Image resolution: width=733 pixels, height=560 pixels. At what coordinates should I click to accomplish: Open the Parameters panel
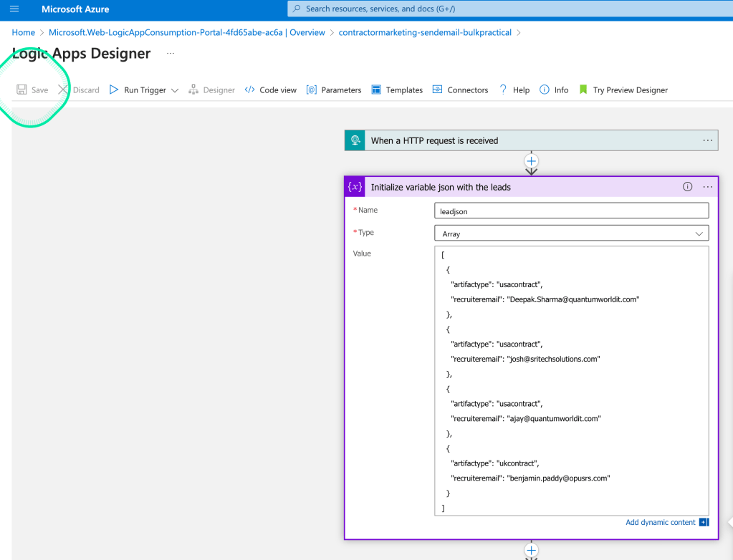coord(334,90)
